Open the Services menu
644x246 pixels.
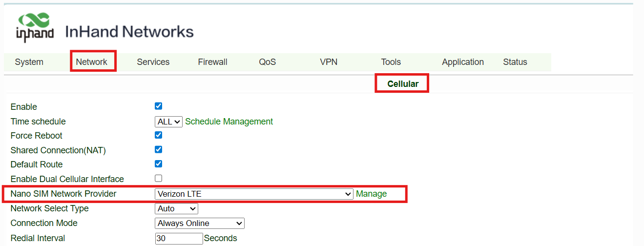click(x=153, y=62)
